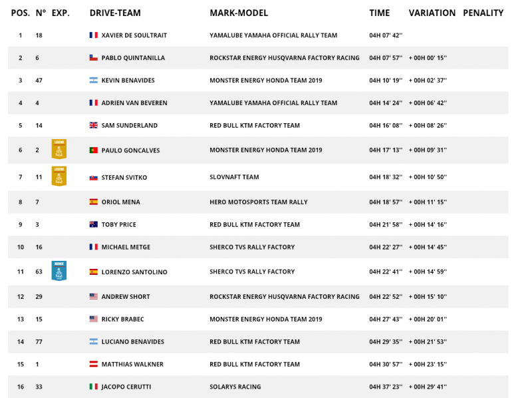Click the Italian flag beside Jacopo Cerutti
The height and width of the screenshot is (398, 532).
94,387
